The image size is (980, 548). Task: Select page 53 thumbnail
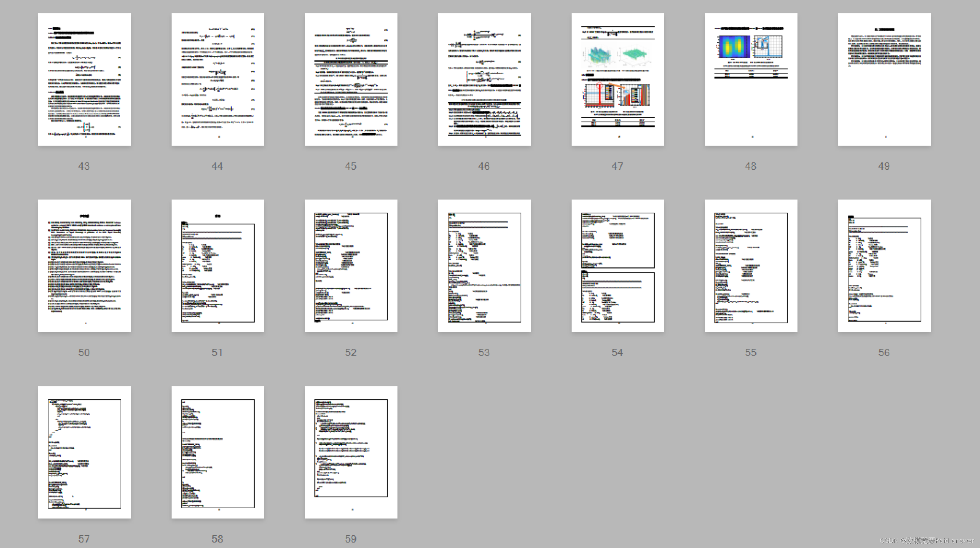(x=484, y=266)
